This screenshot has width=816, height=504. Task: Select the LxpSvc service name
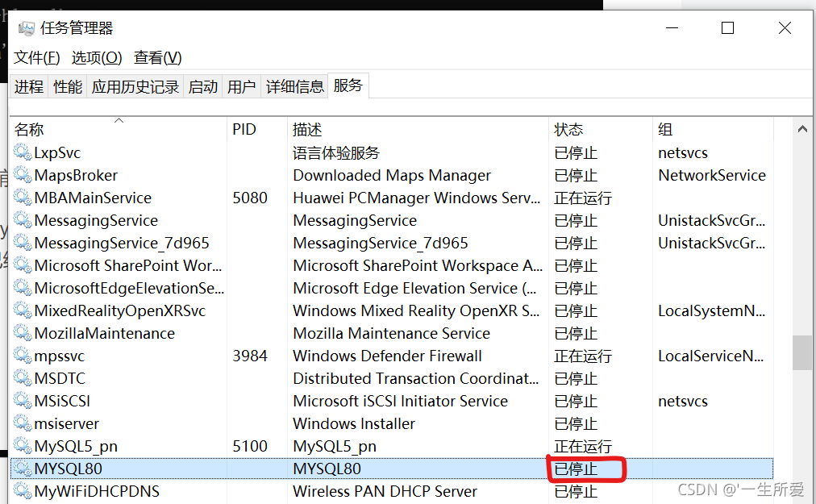coord(57,152)
